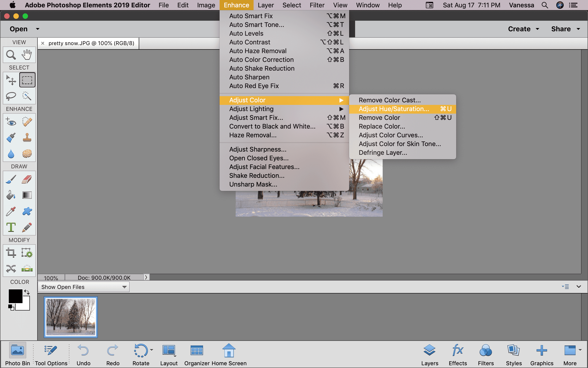Choose Adjust Hue/Saturation from submenu
Image resolution: width=588 pixels, height=368 pixels.
pos(403,109)
